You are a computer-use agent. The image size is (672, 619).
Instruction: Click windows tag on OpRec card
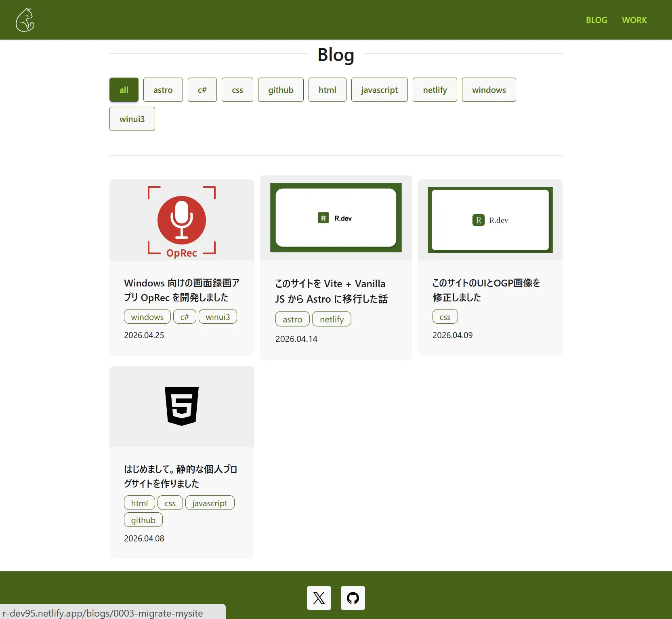click(147, 317)
